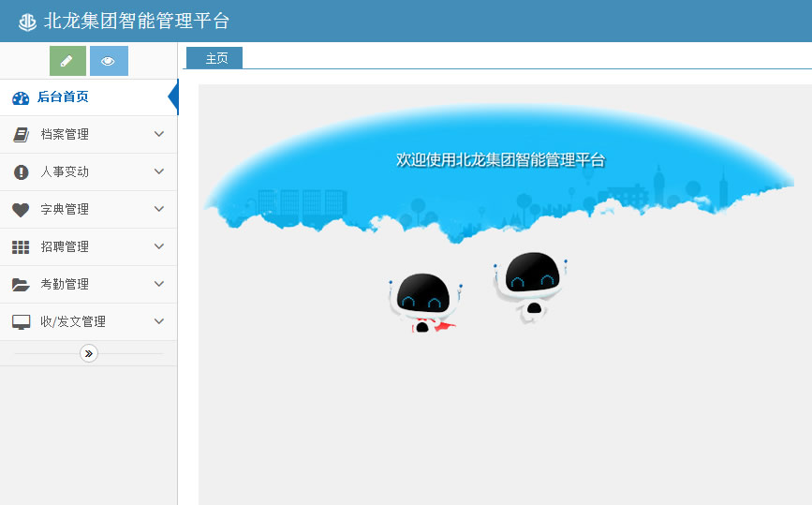Image resolution: width=812 pixels, height=505 pixels.
Task: Click the heart icon for 字典管理
Action: [x=21, y=210]
